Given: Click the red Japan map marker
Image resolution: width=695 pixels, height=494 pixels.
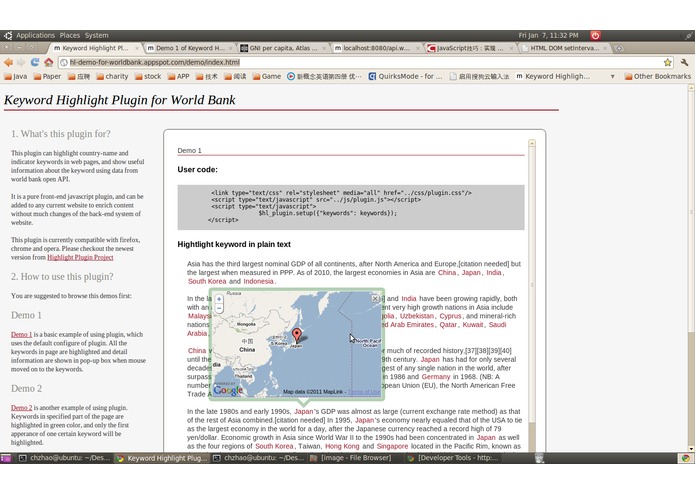Looking at the screenshot, I should click(x=297, y=335).
